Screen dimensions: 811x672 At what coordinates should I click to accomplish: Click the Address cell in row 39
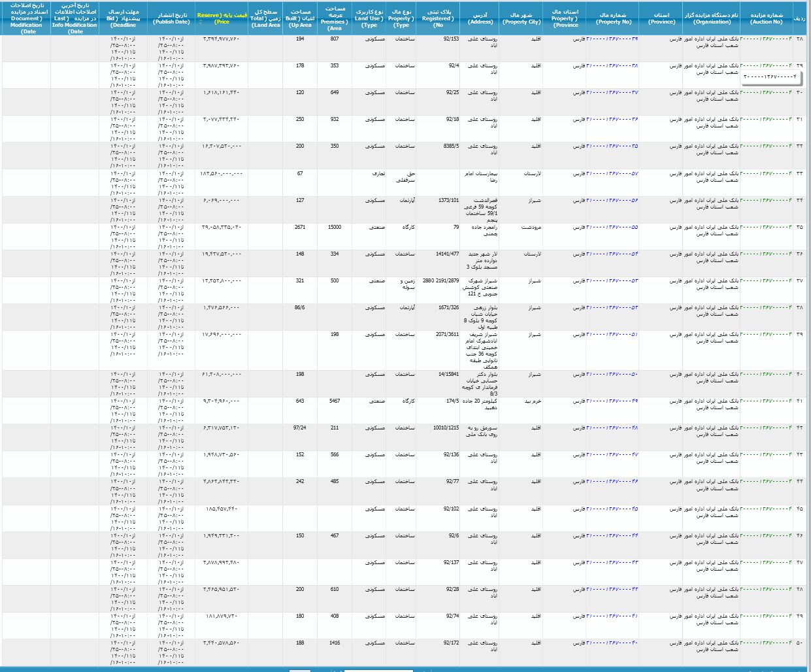481,350
